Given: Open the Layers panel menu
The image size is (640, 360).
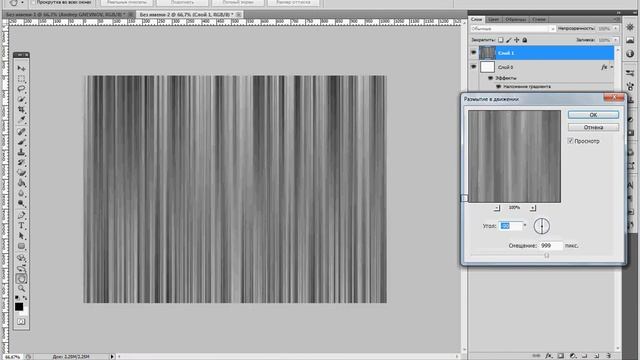Looking at the screenshot, I should [x=616, y=19].
